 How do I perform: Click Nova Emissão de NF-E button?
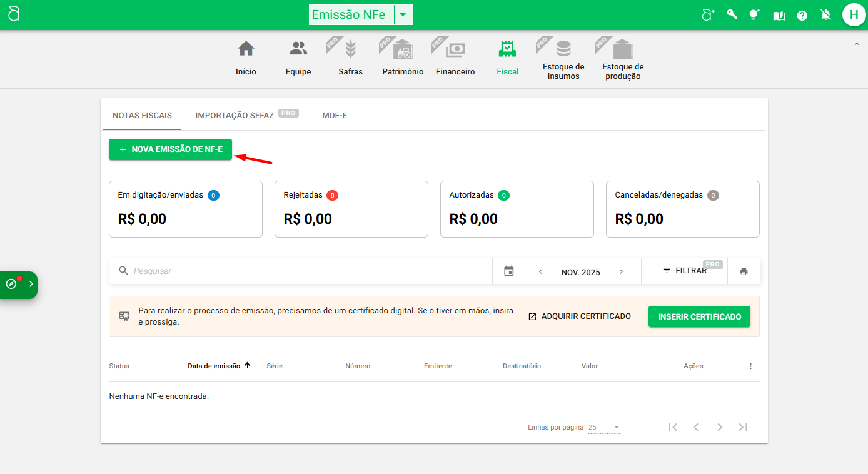click(170, 149)
